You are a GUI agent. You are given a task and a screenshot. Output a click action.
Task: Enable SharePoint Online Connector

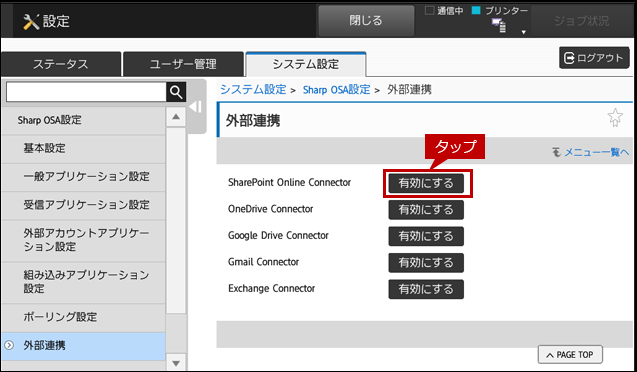tap(426, 183)
